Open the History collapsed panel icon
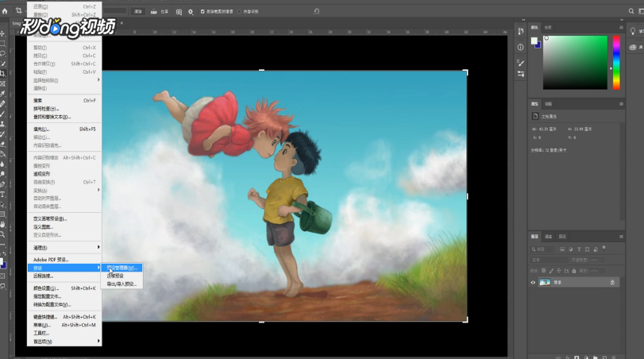The width and height of the screenshot is (644, 359). pyautogui.click(x=521, y=31)
